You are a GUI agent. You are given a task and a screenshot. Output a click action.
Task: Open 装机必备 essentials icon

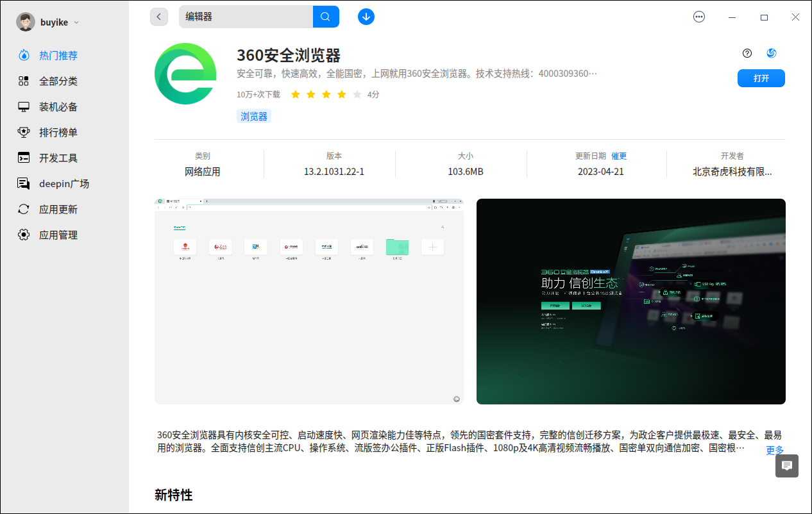(24, 106)
